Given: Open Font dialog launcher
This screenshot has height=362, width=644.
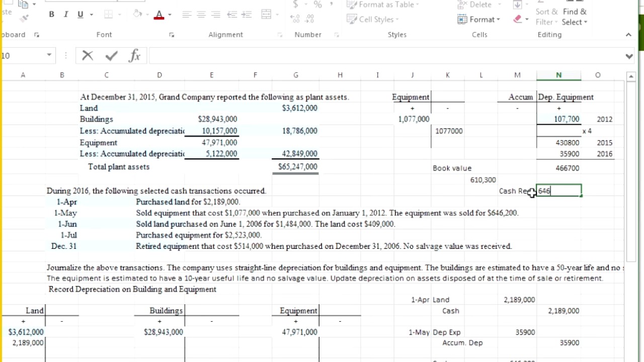Looking at the screenshot, I should pyautogui.click(x=172, y=35).
